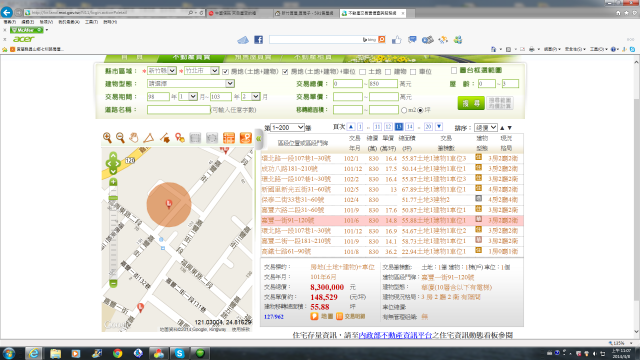Collapse the map panel with double-arrow
This screenshot has height=360, width=640.
point(258,139)
